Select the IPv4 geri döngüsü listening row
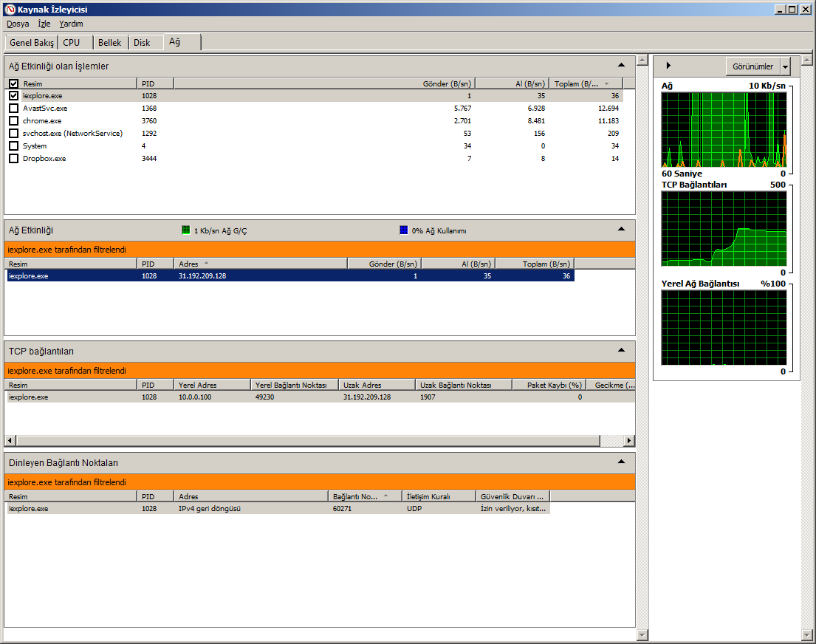 [278, 509]
